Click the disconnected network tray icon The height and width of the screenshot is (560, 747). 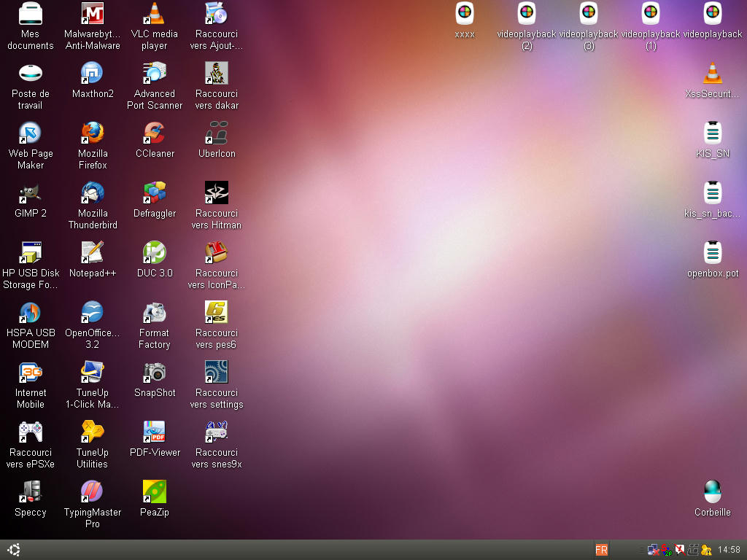[653, 550]
